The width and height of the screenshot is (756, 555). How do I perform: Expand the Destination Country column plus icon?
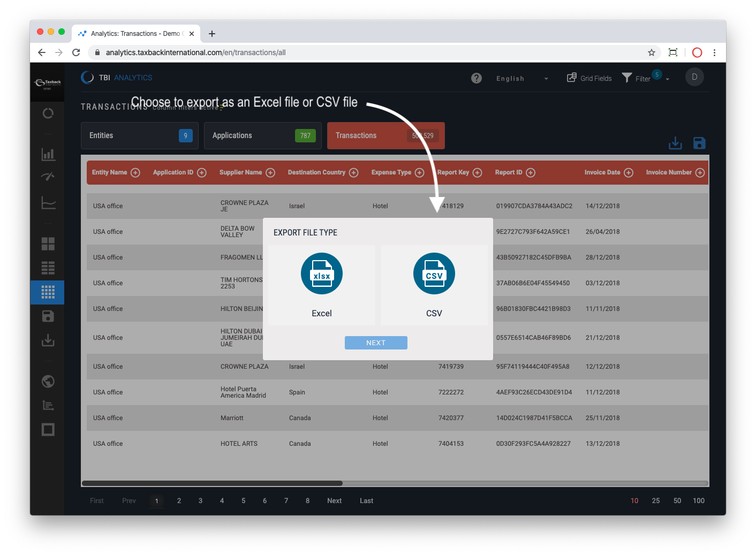pos(354,172)
